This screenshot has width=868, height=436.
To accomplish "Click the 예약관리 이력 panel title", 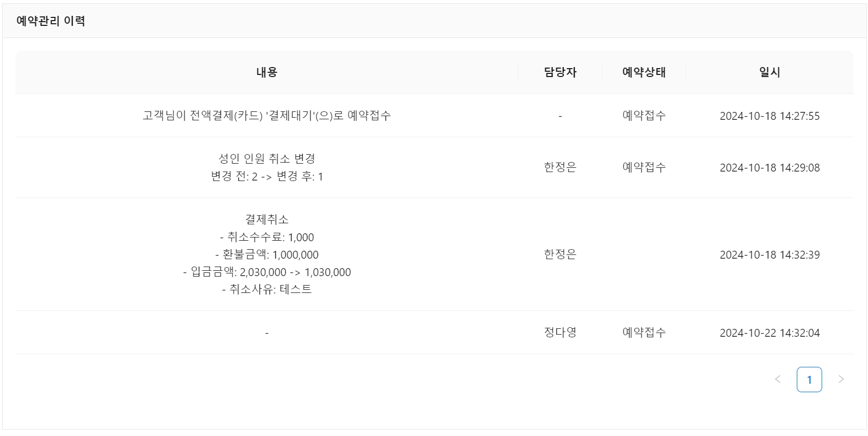I will point(51,21).
